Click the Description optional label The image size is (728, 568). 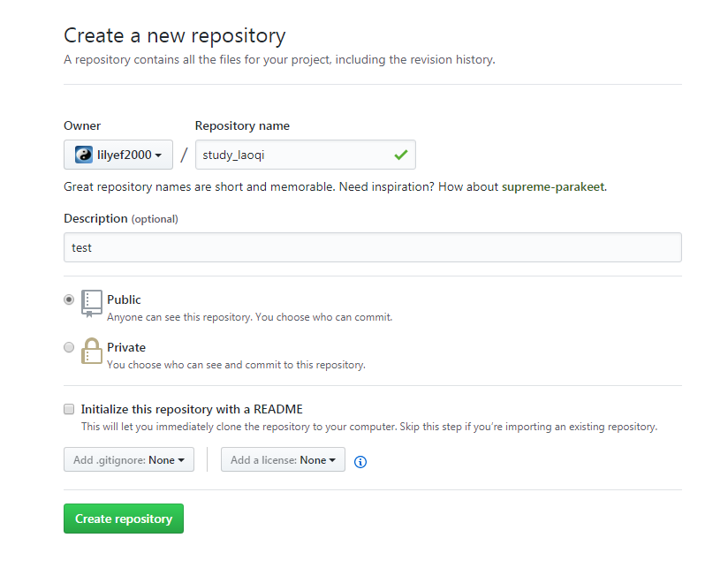pos(121,218)
